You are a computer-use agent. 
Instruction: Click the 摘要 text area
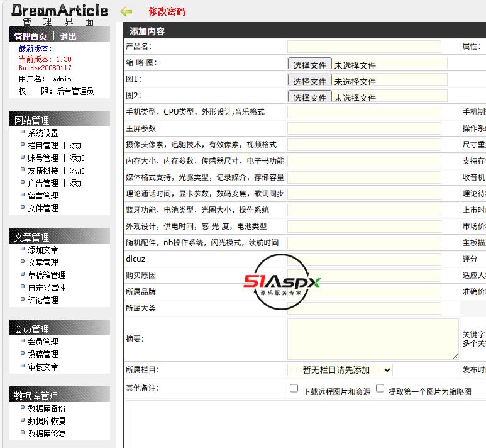coord(373,339)
